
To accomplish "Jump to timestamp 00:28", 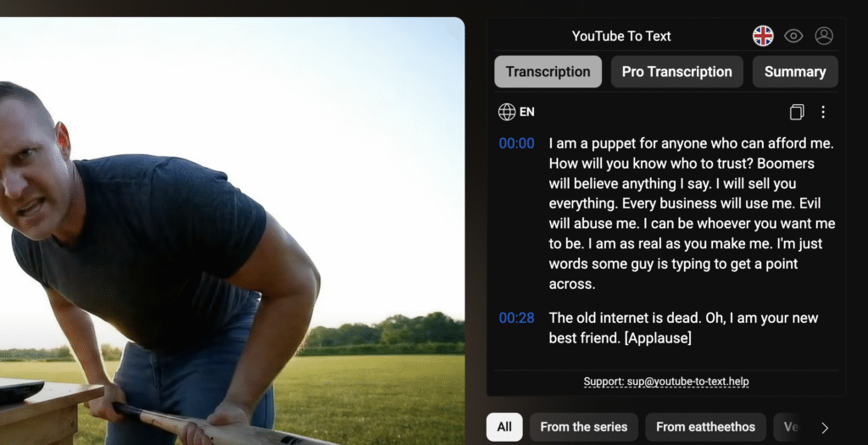I will [x=516, y=318].
